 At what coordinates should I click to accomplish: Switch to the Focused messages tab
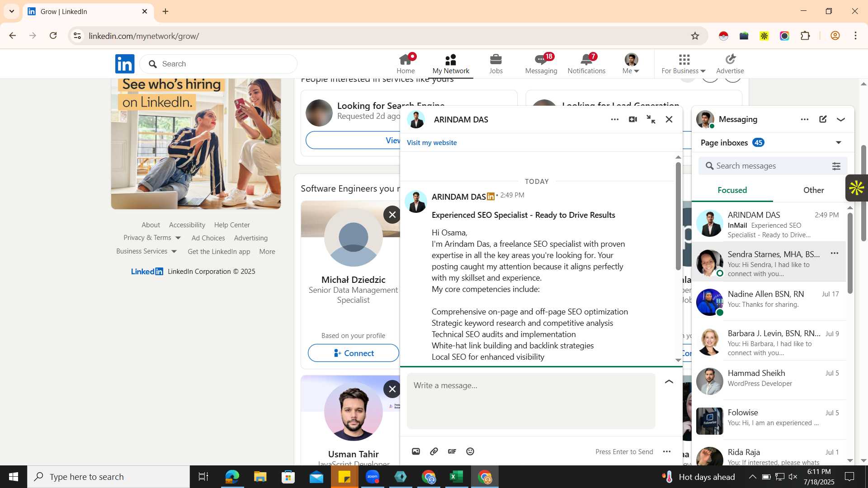pyautogui.click(x=732, y=190)
